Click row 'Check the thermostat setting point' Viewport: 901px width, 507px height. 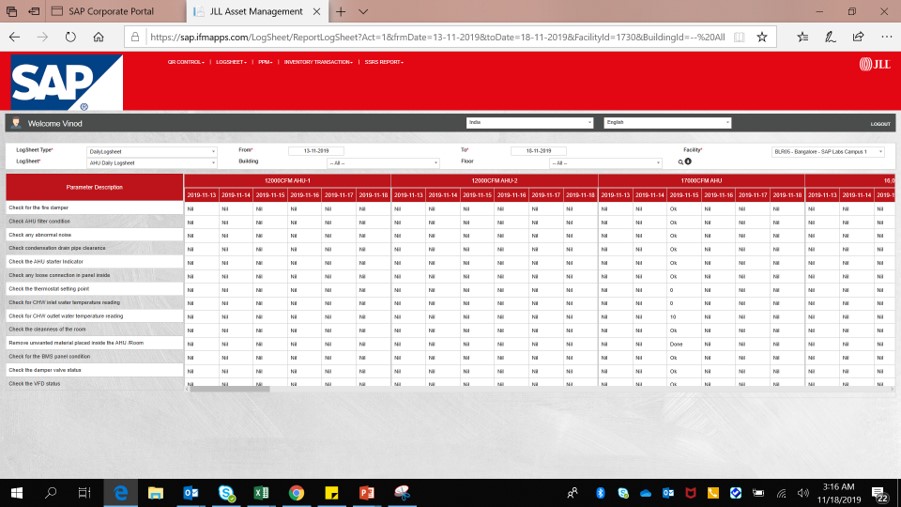(x=94, y=289)
